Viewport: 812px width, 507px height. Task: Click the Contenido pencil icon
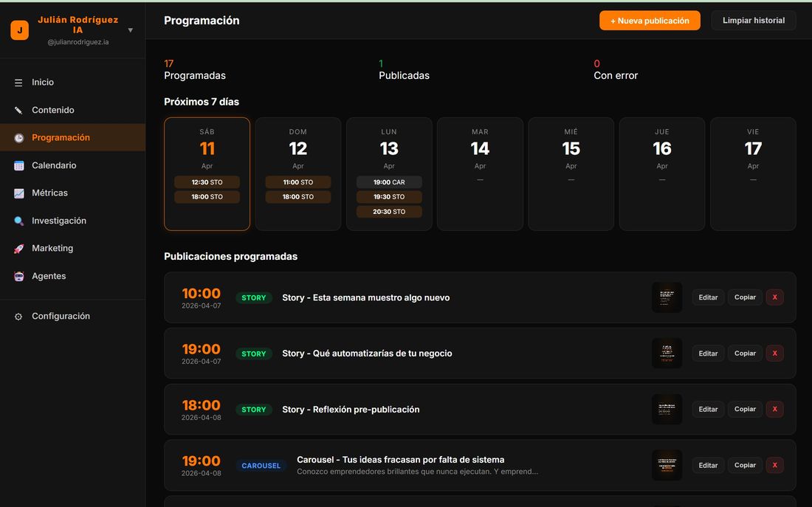pos(18,110)
